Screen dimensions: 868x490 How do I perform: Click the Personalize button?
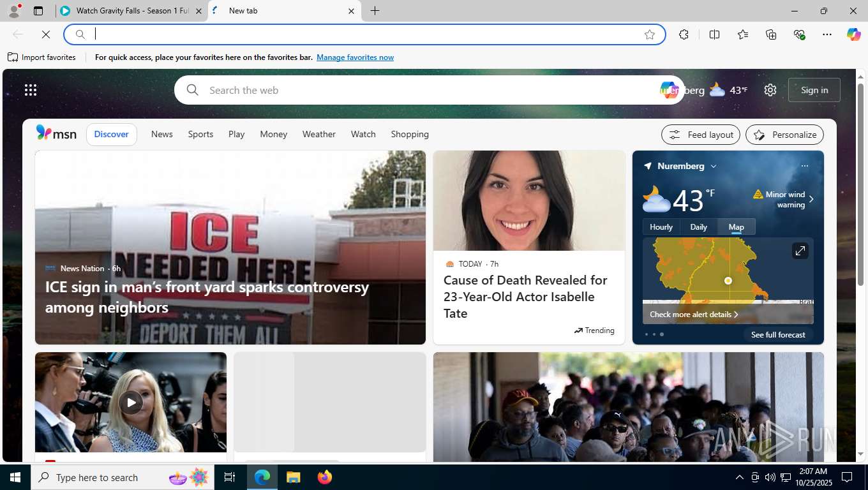pos(785,135)
